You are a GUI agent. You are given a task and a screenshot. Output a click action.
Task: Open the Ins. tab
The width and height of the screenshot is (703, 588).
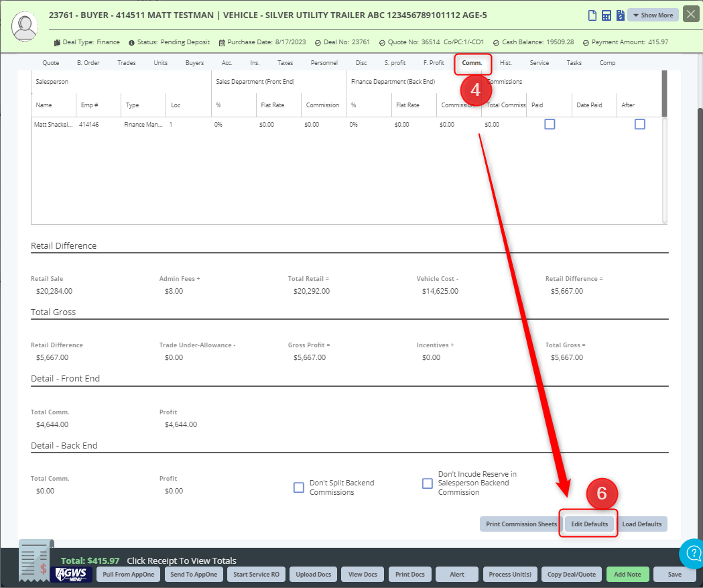click(x=255, y=63)
